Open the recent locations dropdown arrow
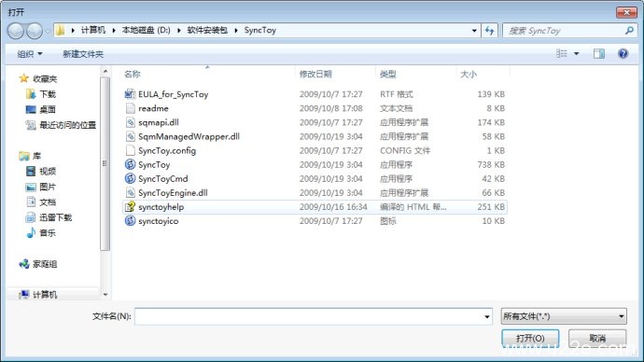 point(48,31)
